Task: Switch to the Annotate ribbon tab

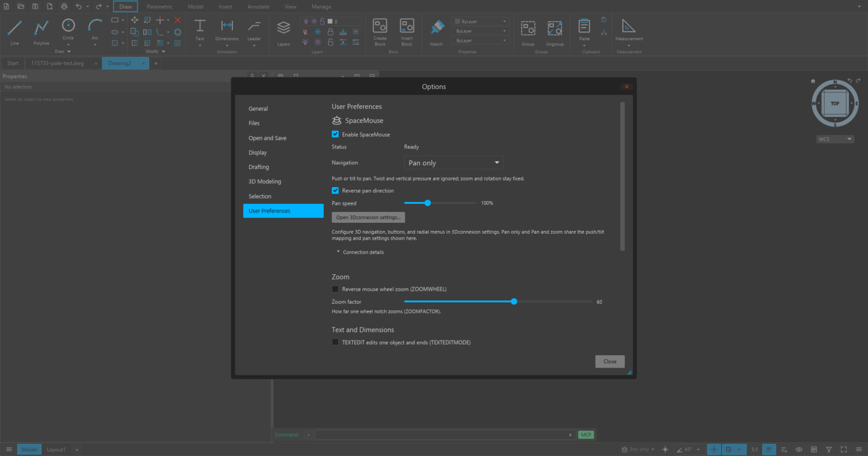Action: point(258,7)
